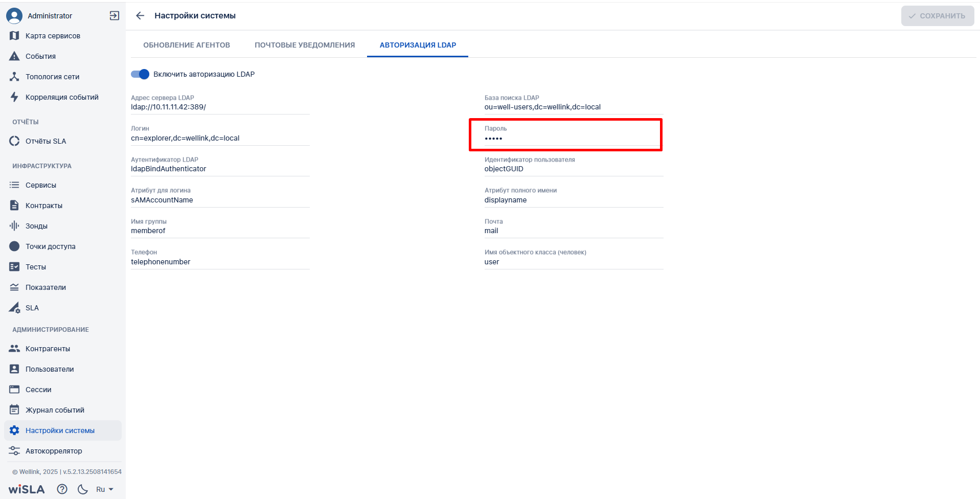
Task: Click the Адрес сервера LDAP field
Action: tap(220, 107)
